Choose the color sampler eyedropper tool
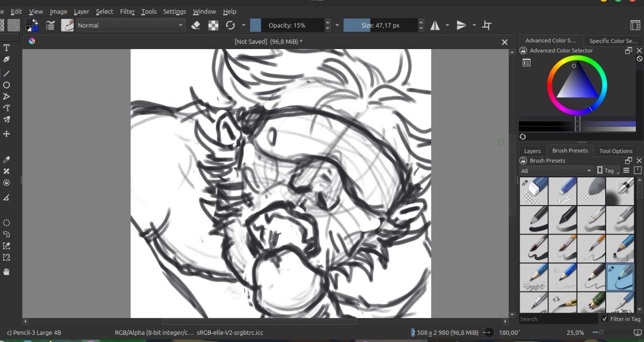 (x=7, y=160)
